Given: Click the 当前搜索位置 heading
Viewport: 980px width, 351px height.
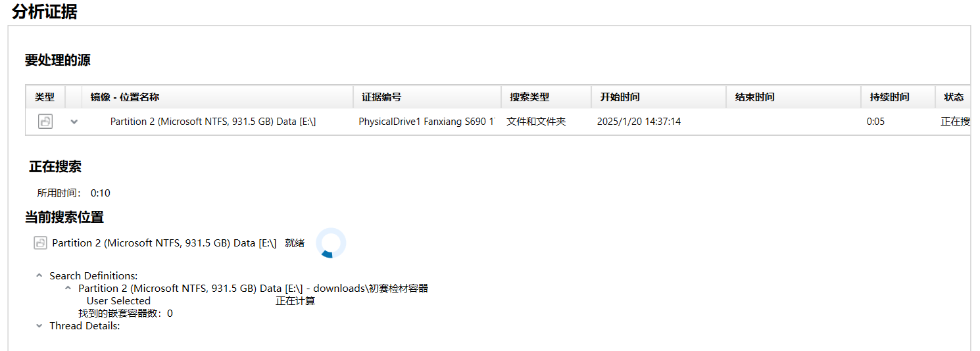Looking at the screenshot, I should coord(64,218).
